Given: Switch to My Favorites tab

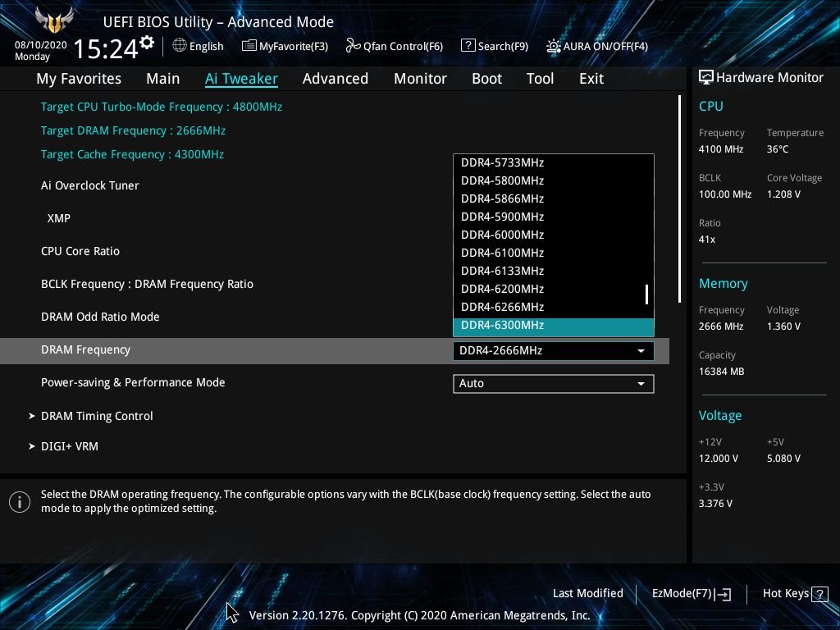Looking at the screenshot, I should pyautogui.click(x=79, y=79).
